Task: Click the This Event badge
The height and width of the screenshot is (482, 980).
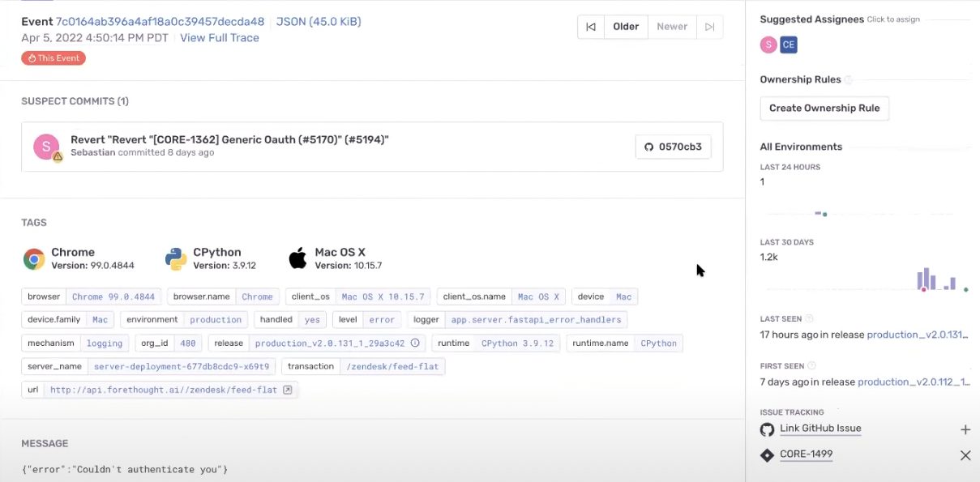Action: point(53,58)
